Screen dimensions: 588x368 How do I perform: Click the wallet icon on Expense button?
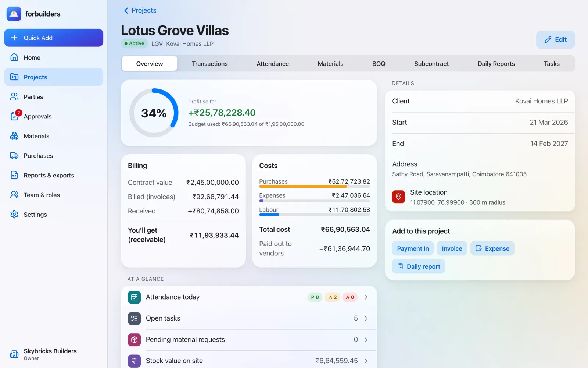coord(478,248)
